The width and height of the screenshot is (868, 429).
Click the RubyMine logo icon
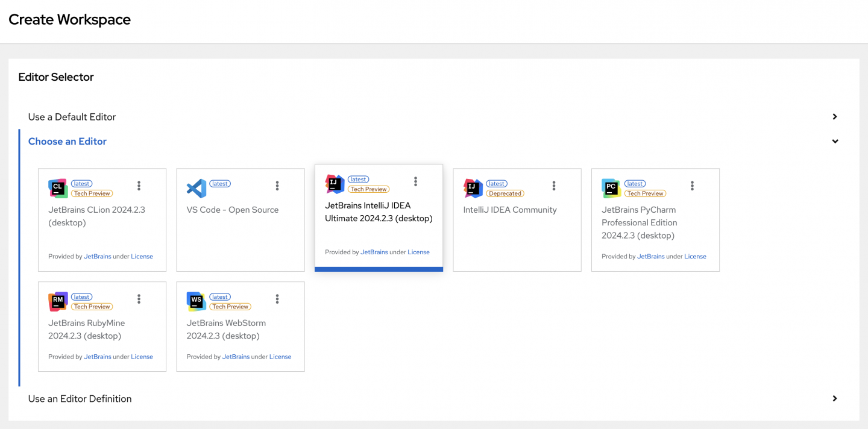click(58, 302)
